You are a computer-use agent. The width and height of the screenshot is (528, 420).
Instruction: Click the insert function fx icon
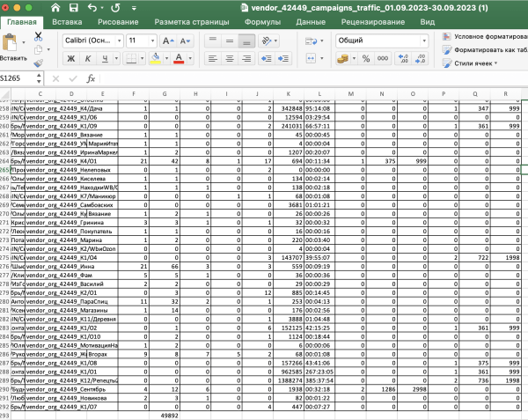click(x=90, y=78)
